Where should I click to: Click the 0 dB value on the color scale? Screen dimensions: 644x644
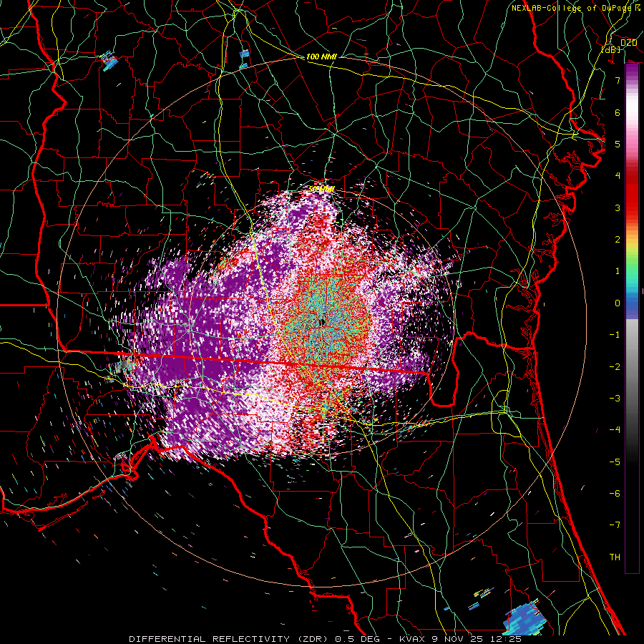click(618, 303)
